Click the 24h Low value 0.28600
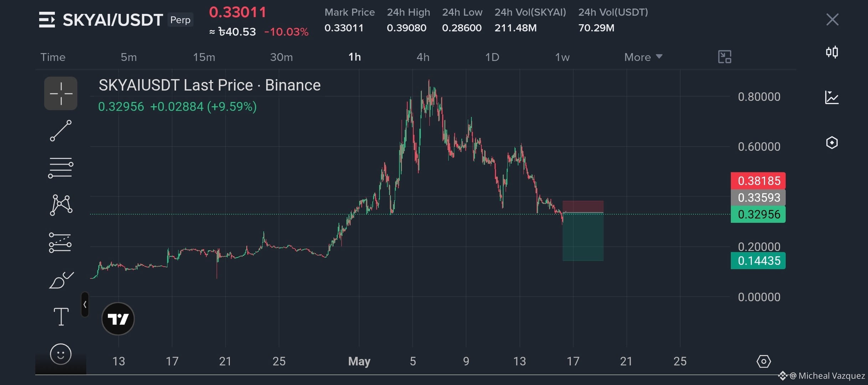The width and height of the screenshot is (868, 385). point(462,28)
